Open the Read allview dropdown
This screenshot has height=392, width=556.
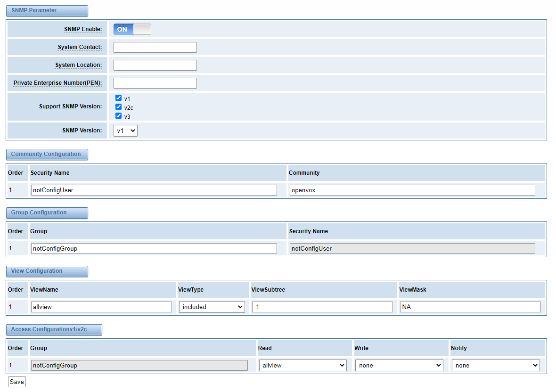point(303,366)
